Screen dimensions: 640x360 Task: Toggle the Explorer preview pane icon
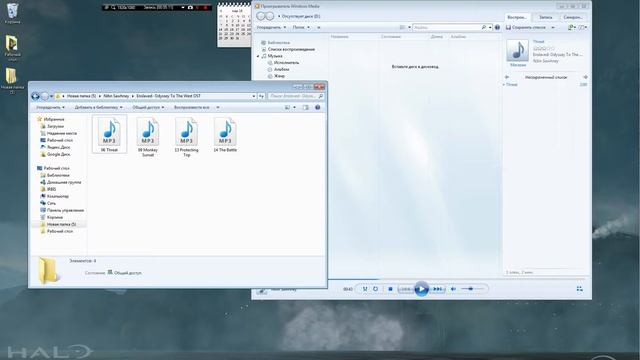(305, 107)
